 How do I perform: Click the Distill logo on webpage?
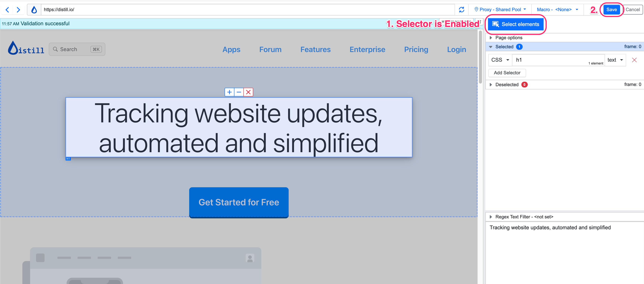pyautogui.click(x=26, y=48)
